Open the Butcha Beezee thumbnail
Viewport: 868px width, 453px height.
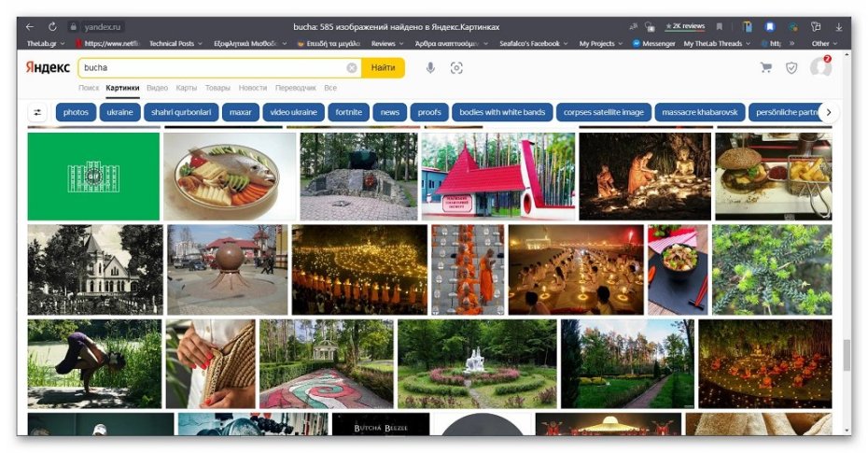point(381,424)
